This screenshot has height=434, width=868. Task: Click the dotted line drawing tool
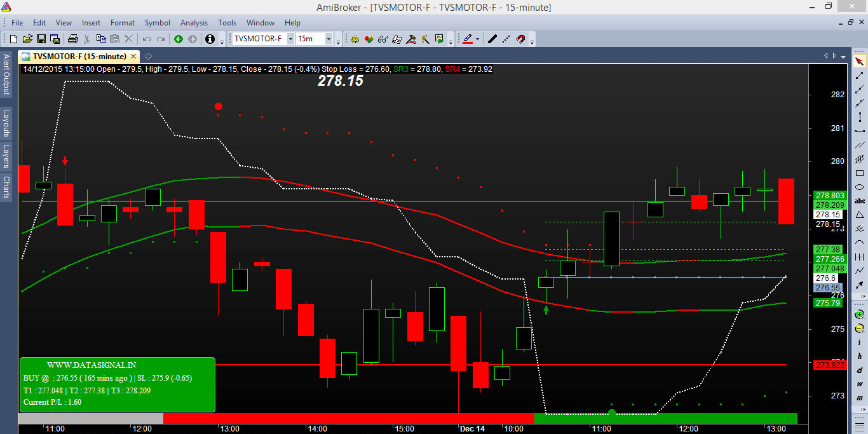click(505, 39)
